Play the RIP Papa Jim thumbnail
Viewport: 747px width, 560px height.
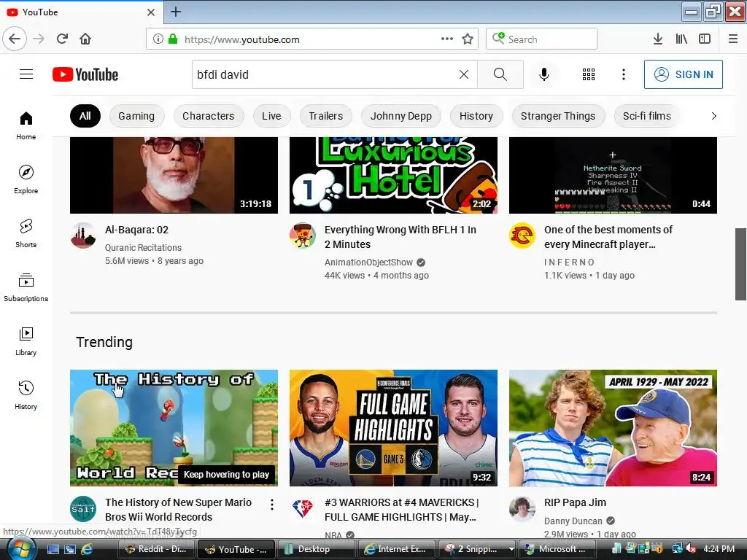click(613, 428)
